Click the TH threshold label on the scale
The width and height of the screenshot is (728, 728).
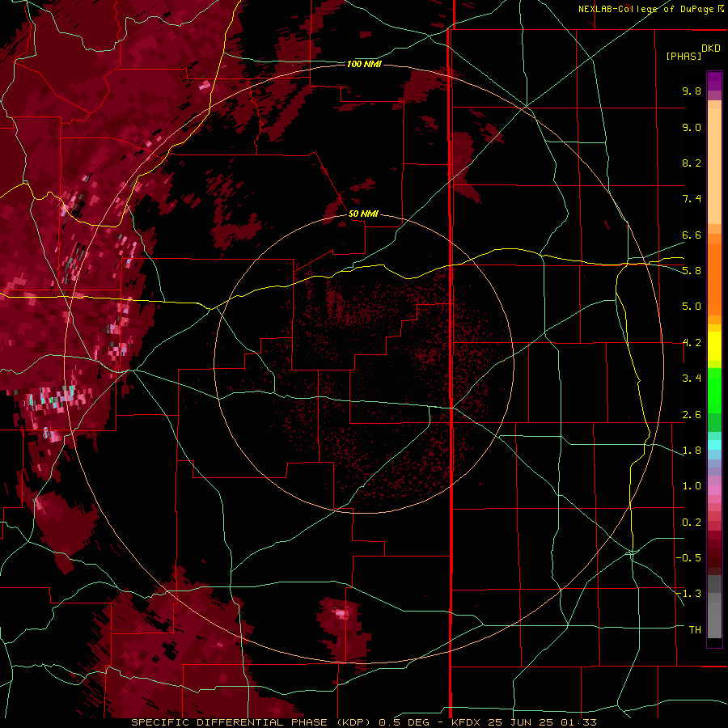pos(695,630)
